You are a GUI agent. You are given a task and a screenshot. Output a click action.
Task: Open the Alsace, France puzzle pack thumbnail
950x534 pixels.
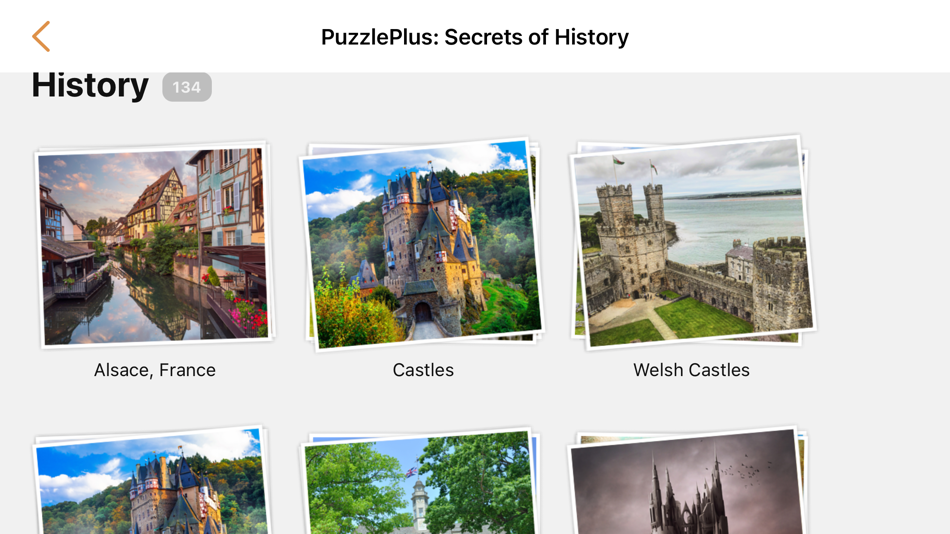point(154,245)
